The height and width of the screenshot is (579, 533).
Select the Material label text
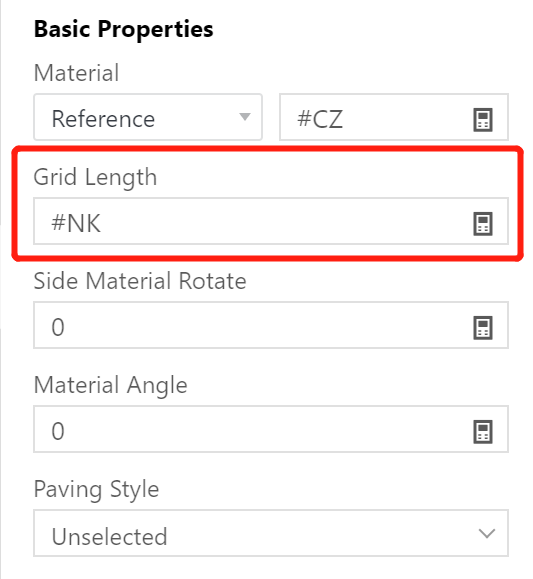click(76, 73)
